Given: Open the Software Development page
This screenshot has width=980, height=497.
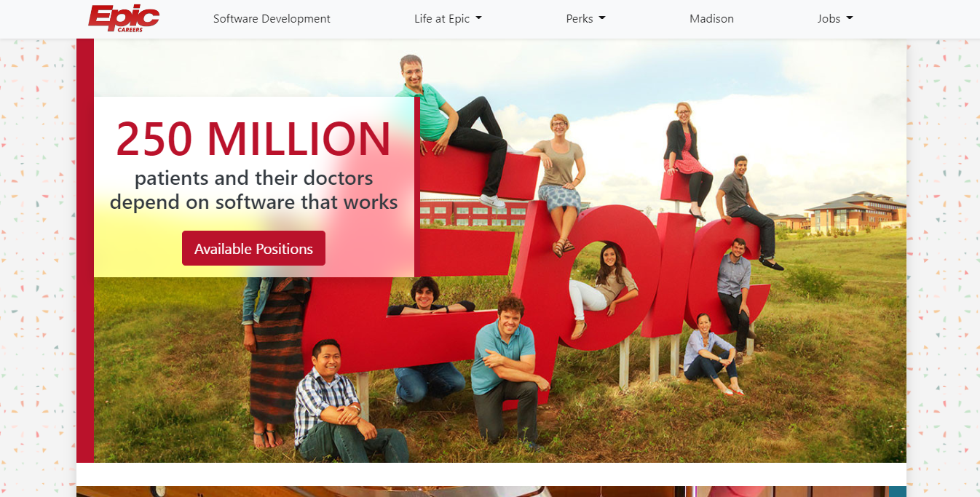Looking at the screenshot, I should 272,19.
